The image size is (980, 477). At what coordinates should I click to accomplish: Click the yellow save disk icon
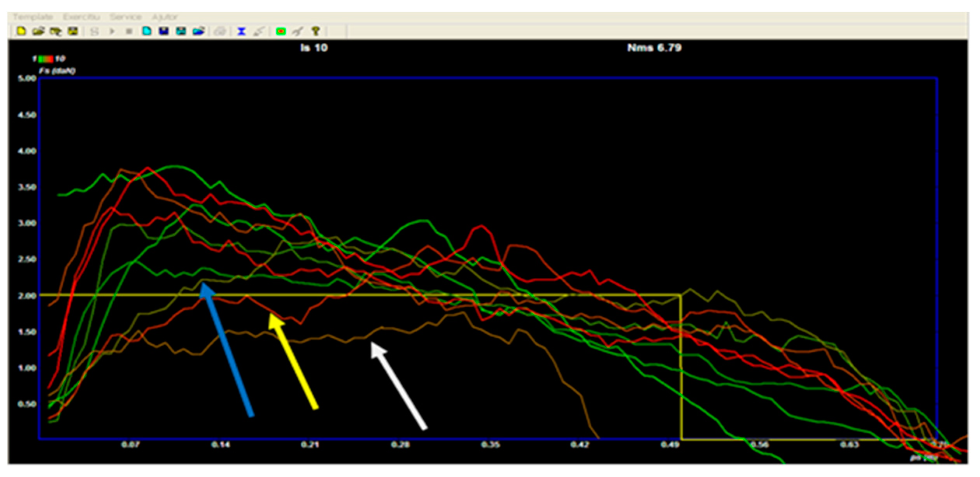tap(73, 31)
